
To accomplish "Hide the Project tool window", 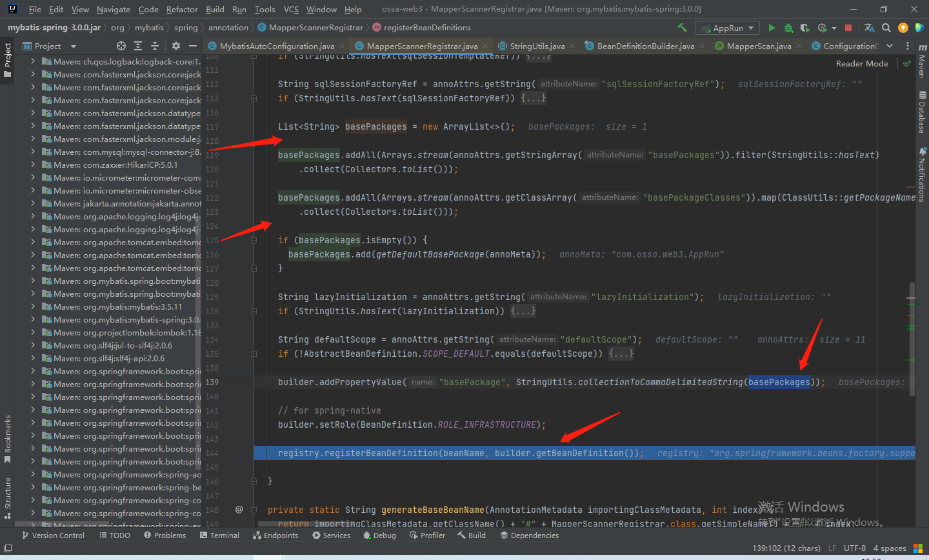I will point(193,46).
